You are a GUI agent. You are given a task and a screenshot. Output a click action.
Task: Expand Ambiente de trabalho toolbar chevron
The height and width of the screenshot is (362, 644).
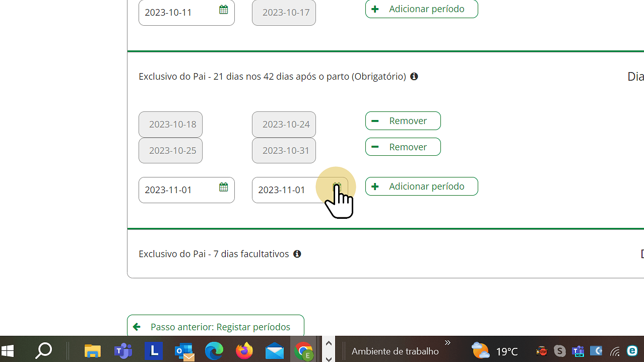click(x=447, y=343)
